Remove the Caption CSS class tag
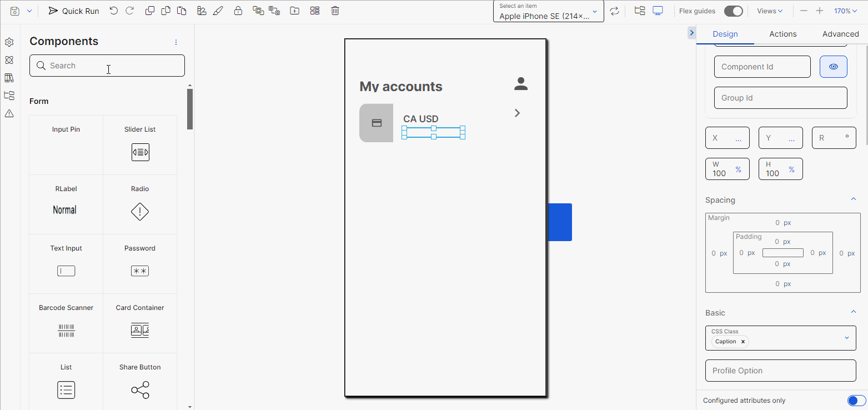868x410 pixels. [742, 341]
